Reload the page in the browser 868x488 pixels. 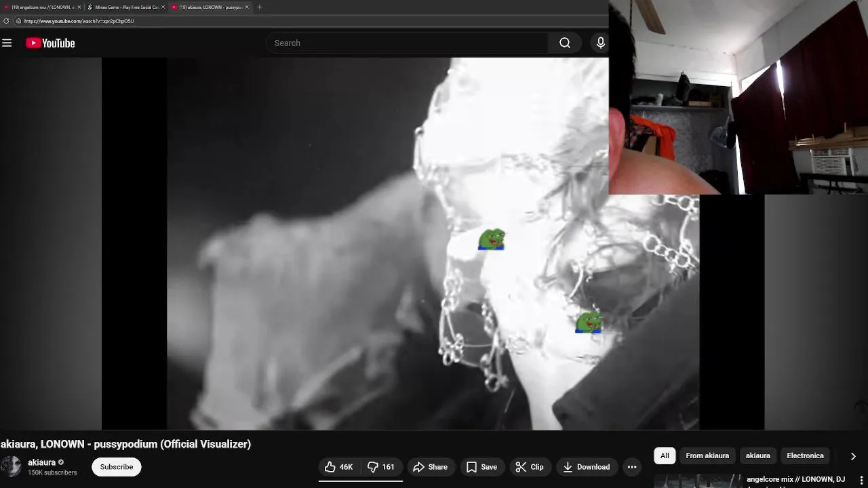pyautogui.click(x=6, y=21)
